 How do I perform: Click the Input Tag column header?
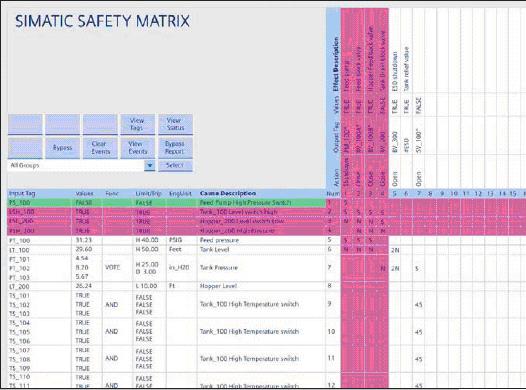[22, 193]
